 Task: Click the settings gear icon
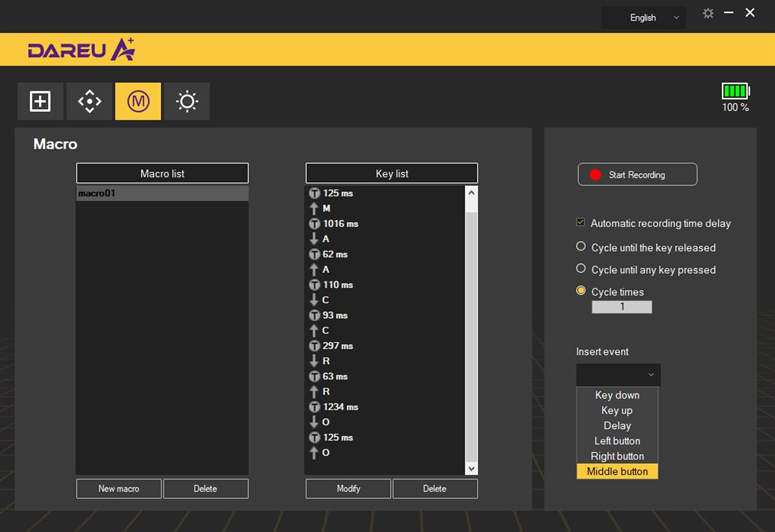click(x=708, y=14)
